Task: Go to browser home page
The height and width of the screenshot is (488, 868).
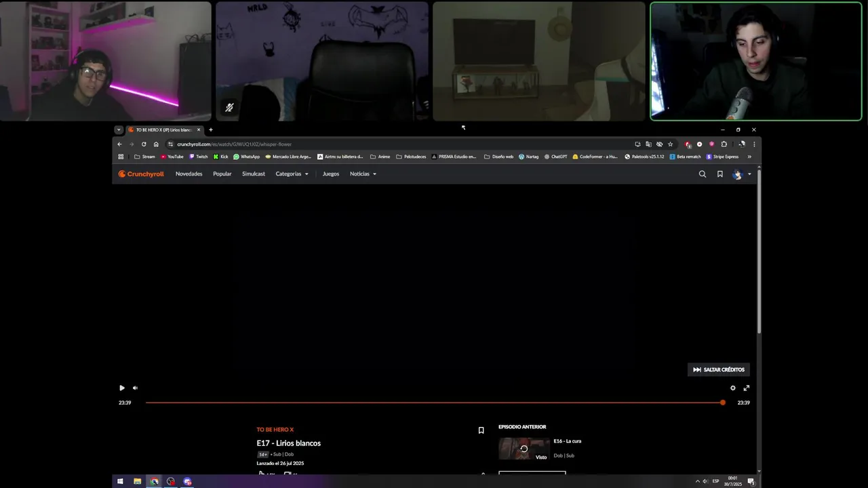Action: coord(156,144)
